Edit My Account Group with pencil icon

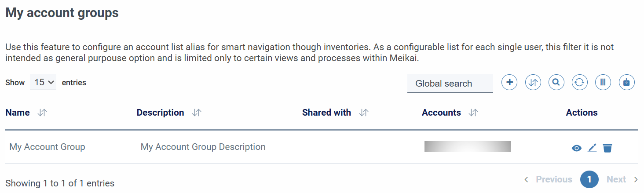pos(592,148)
